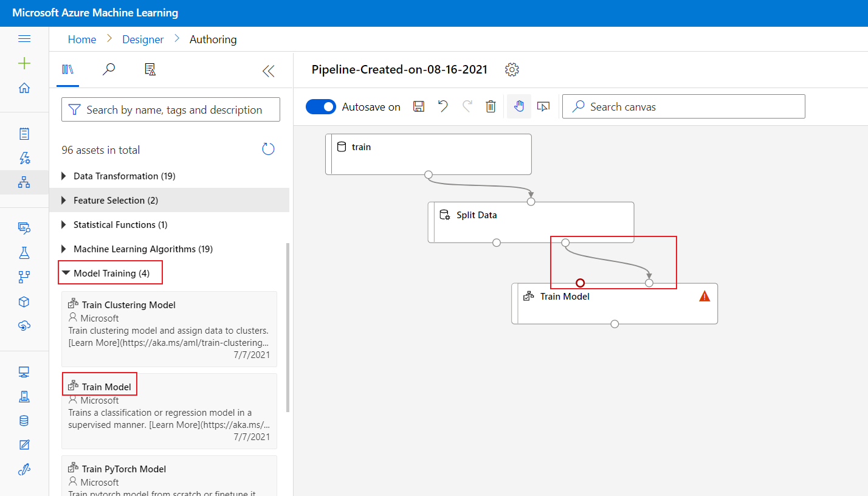
Task: Click Split Data right output port
Action: click(x=565, y=243)
